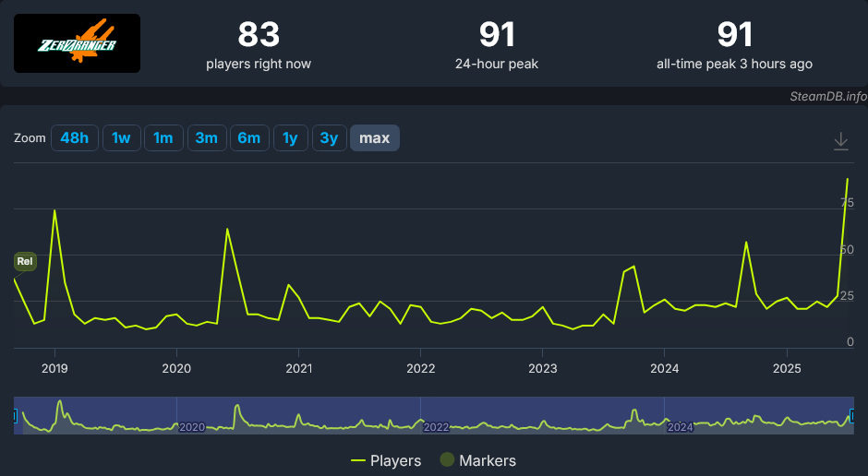Click the navigator overview at 2024
Image resolution: width=868 pixels, height=476 pixels.
(x=680, y=427)
